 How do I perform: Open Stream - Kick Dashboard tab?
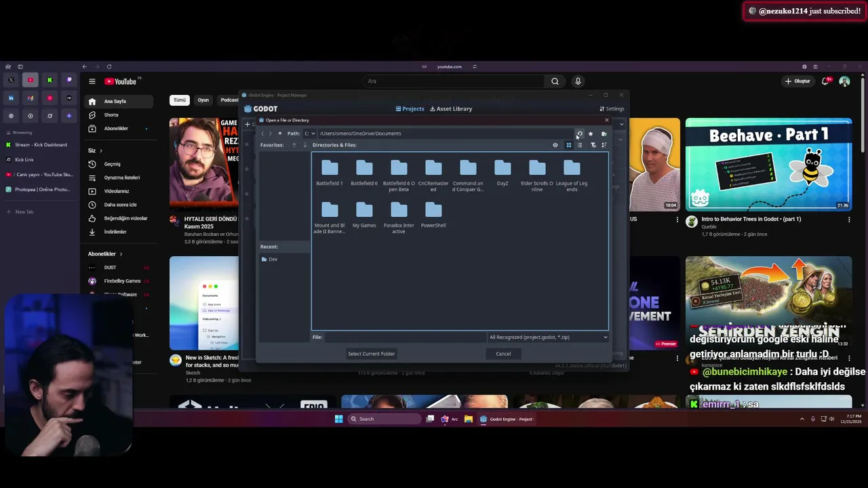(41, 144)
